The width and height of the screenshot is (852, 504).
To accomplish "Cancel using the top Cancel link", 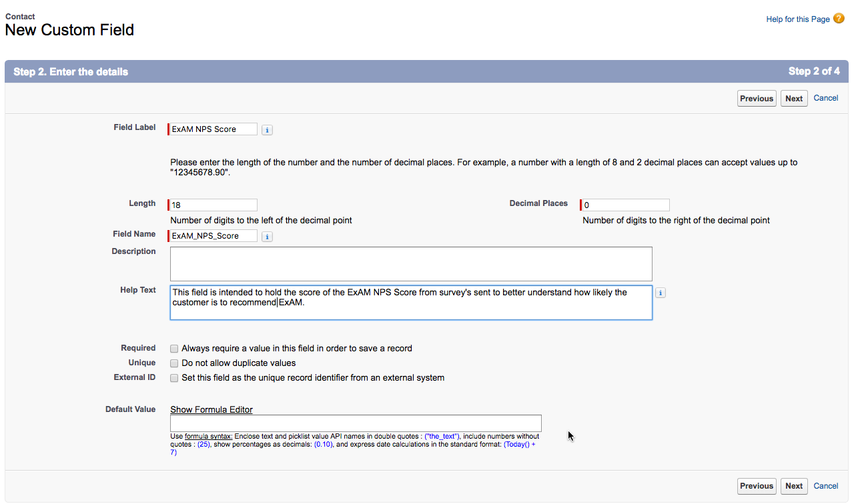I will [826, 98].
